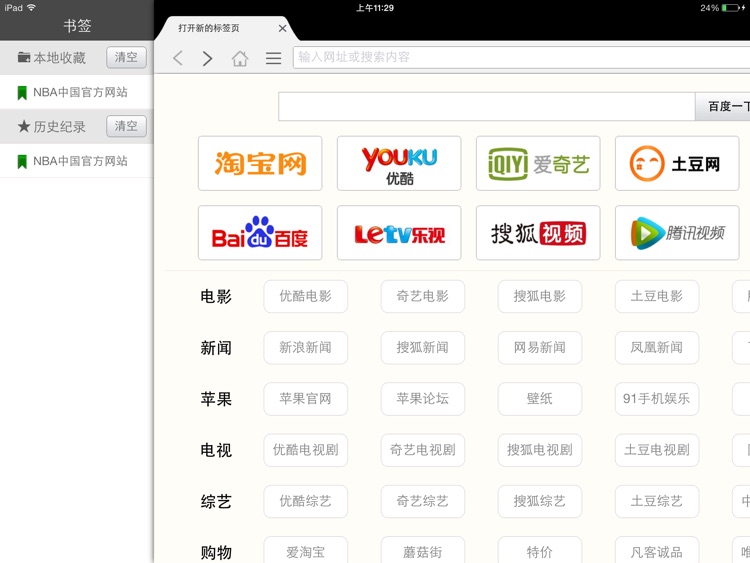
Task: Open 特价 in the 购物 row
Action: 540,550
